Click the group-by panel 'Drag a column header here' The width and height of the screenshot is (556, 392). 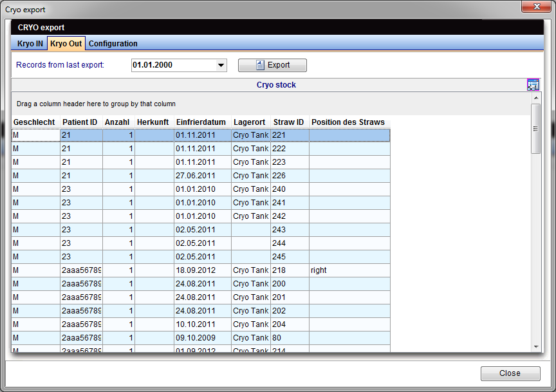[x=271, y=104]
